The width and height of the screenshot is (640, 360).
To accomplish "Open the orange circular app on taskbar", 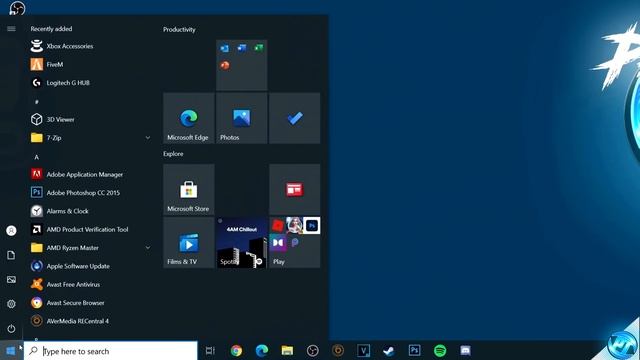I will point(338,351).
